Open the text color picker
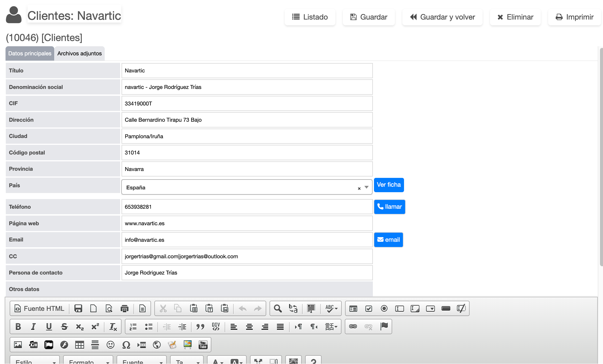The image size is (603, 364). click(x=218, y=361)
